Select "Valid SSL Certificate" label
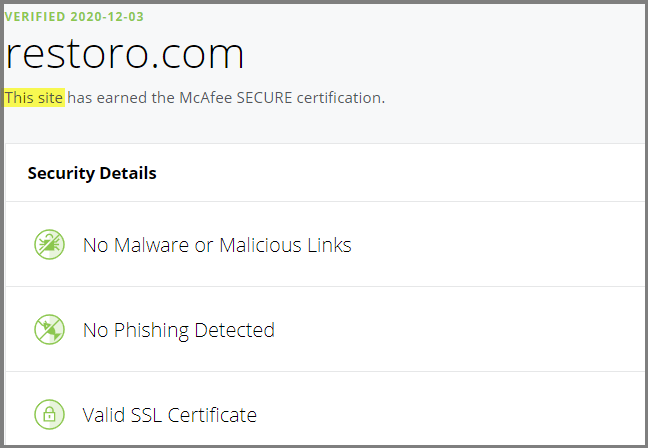 169,415
